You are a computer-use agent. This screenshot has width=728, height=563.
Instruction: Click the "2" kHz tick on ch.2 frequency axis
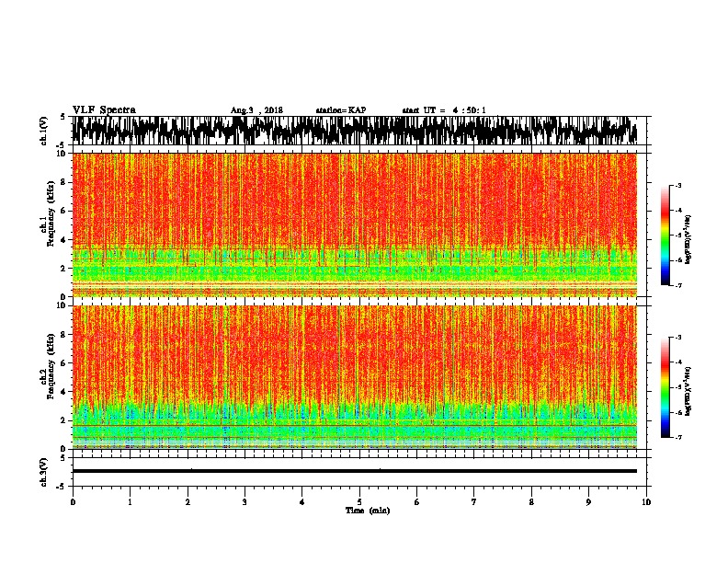(x=63, y=420)
